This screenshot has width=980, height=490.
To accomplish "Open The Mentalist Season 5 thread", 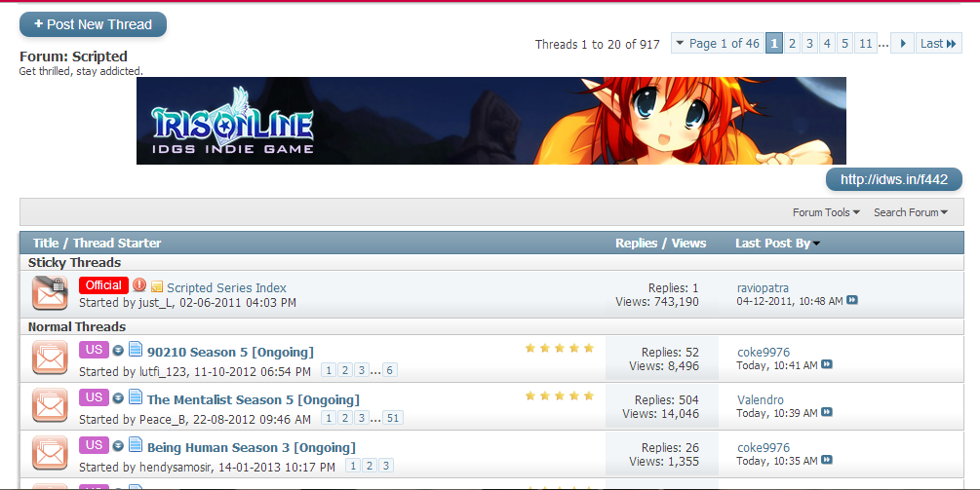I will click(254, 399).
